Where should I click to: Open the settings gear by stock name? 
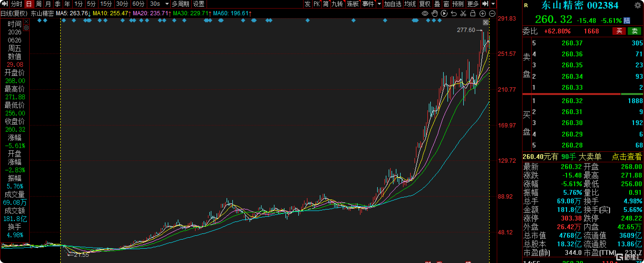point(638,5)
